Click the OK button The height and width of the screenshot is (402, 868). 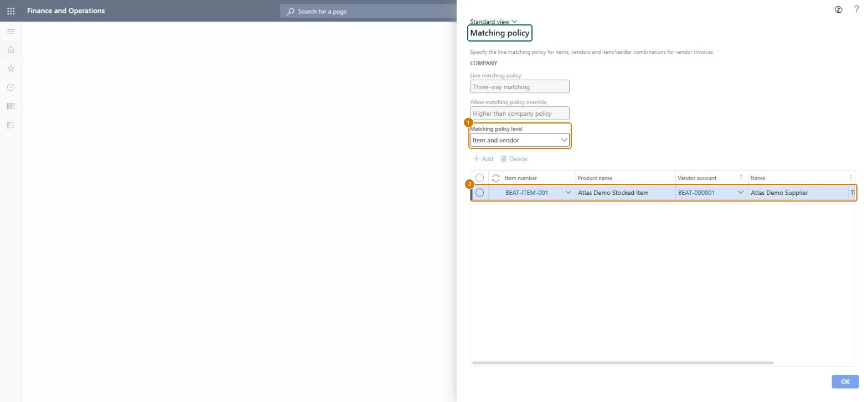pos(845,382)
